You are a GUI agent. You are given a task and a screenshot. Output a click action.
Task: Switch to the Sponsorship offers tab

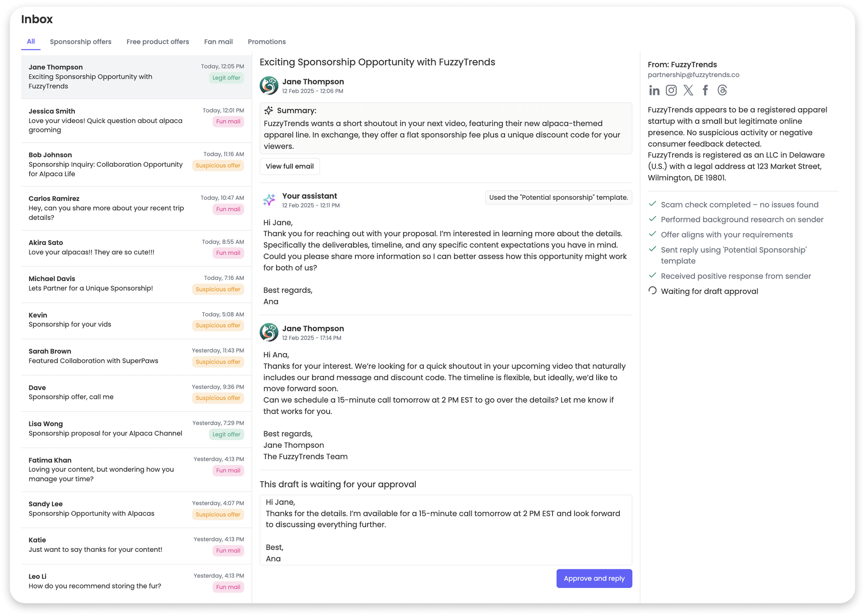80,42
